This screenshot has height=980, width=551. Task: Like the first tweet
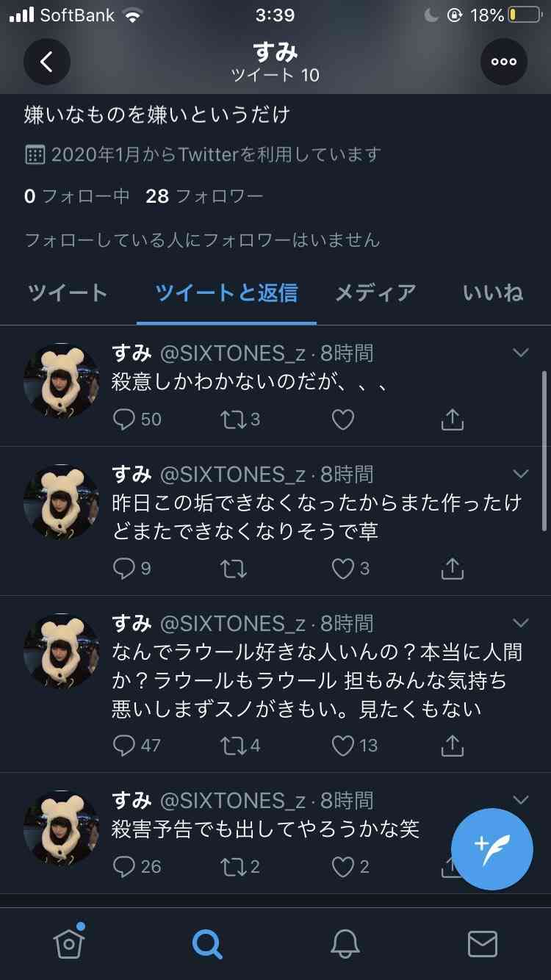click(x=343, y=419)
